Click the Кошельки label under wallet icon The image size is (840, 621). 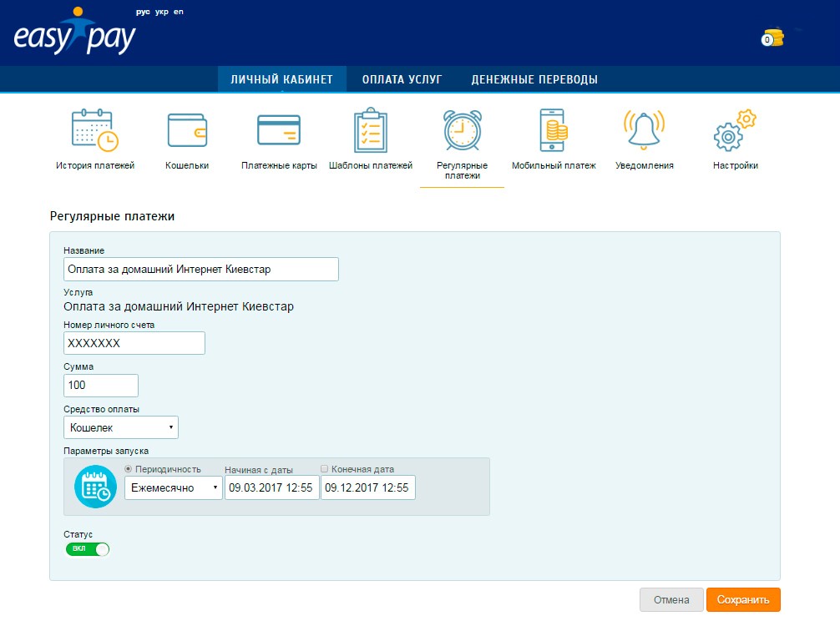click(187, 165)
